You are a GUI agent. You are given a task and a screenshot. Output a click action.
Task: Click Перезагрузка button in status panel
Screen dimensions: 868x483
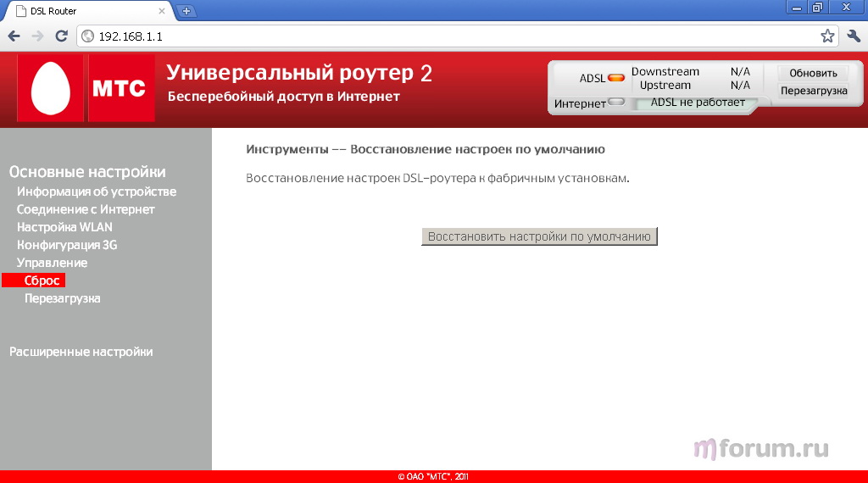click(814, 91)
